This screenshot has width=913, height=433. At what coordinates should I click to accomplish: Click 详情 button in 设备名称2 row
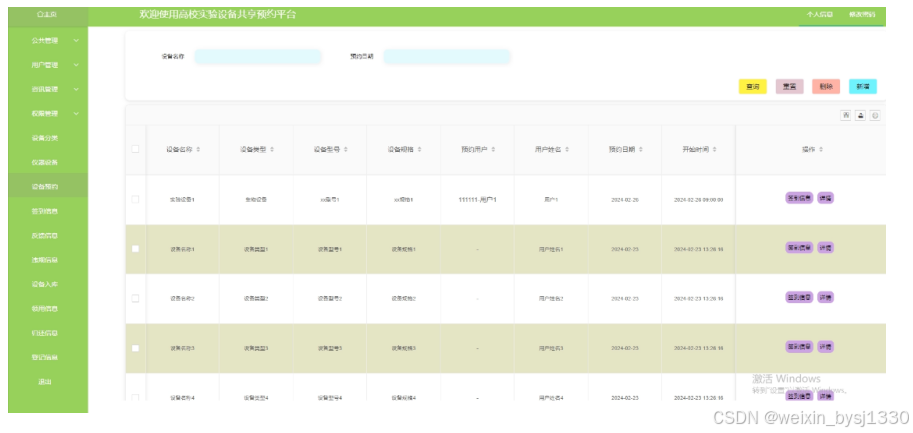click(826, 297)
